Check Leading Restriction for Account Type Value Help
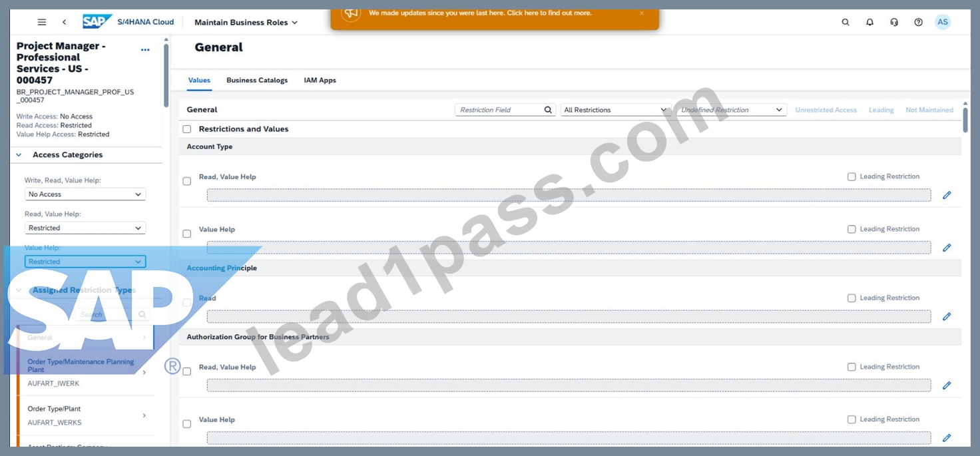This screenshot has width=980, height=456. pos(852,229)
